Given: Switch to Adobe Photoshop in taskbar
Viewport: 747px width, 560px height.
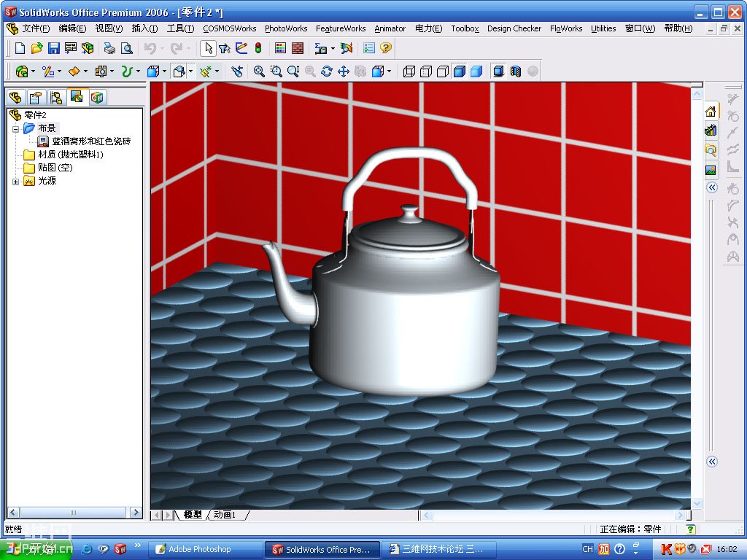Looking at the screenshot, I should (205, 549).
